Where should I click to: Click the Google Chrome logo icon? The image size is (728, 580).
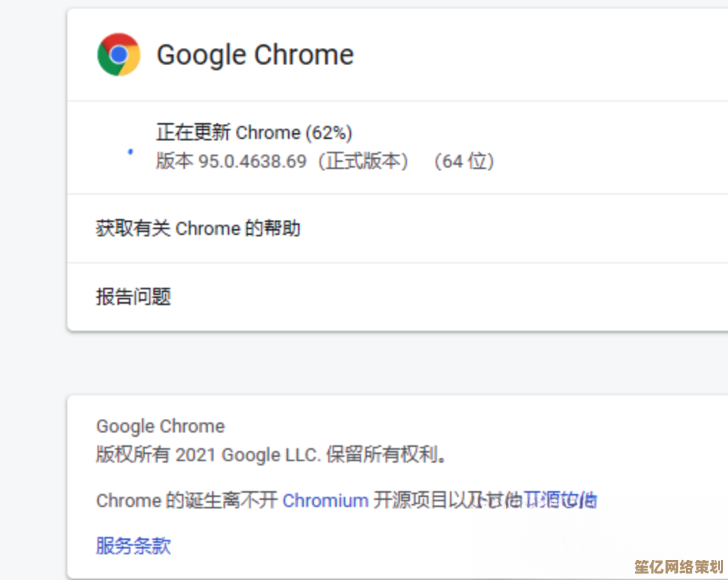click(x=118, y=54)
